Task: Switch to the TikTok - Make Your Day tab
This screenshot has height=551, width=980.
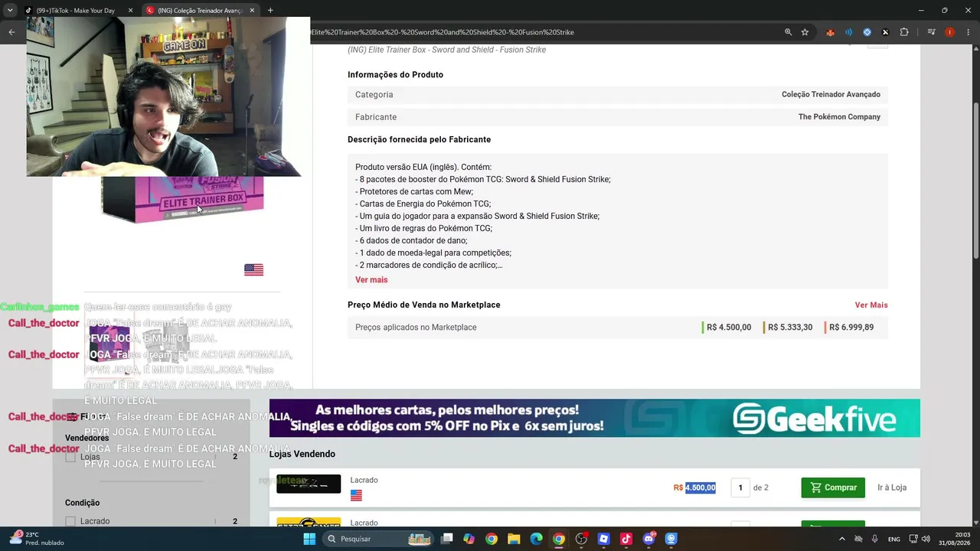Action: [75, 11]
